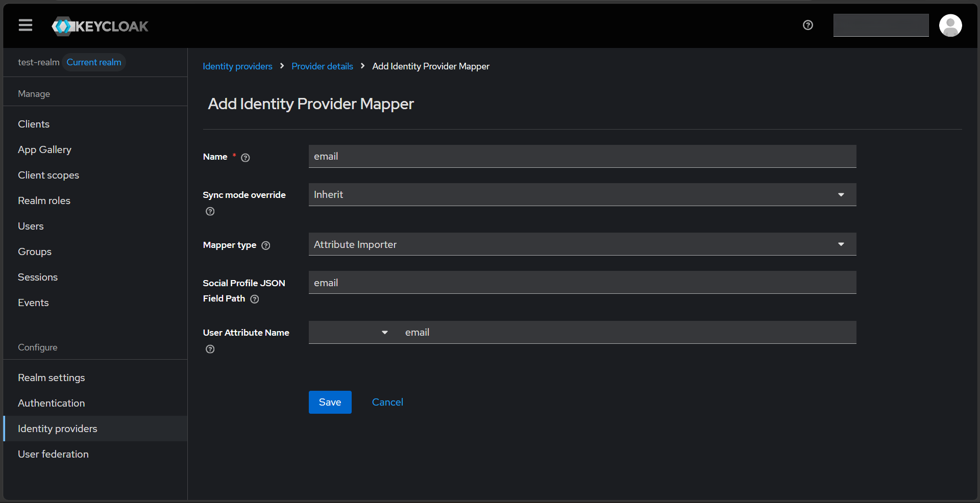
Task: Open the Sync mode override dropdown
Action: point(582,194)
